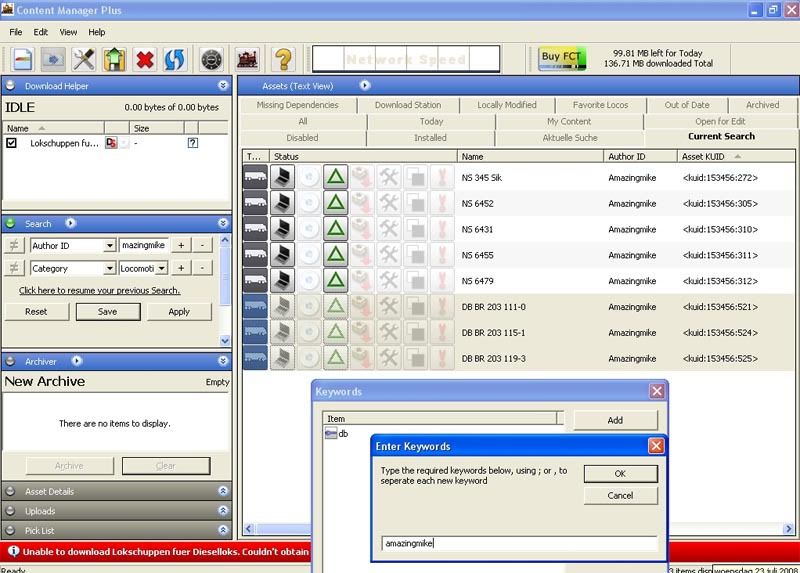The width and height of the screenshot is (800, 573).
Task: Click the resume your previous Search link
Action: (x=99, y=290)
